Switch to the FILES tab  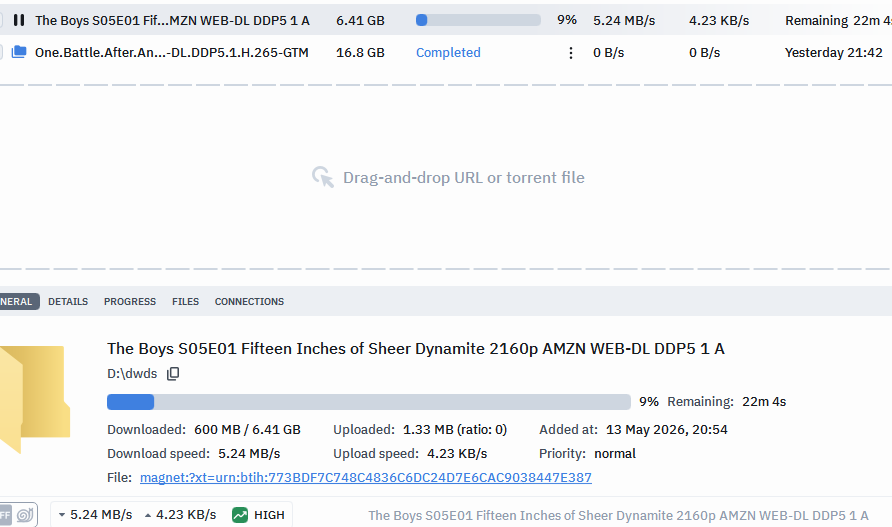(x=185, y=302)
